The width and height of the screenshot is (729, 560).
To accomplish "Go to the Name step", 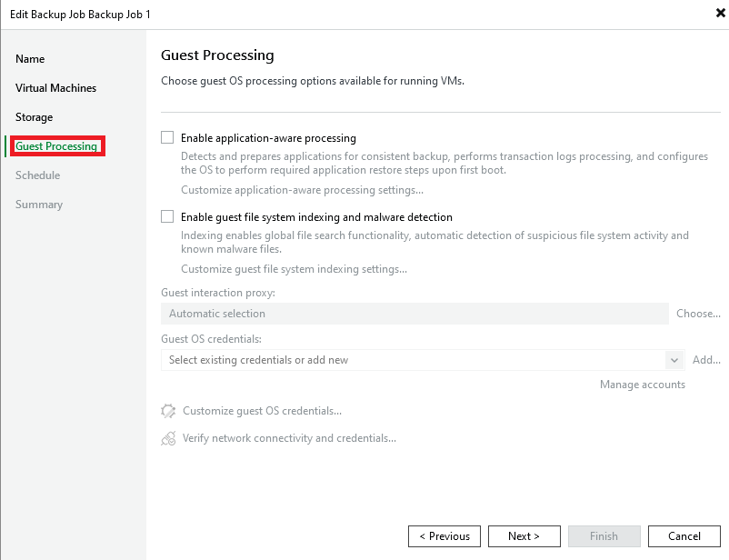I will tap(30, 59).
